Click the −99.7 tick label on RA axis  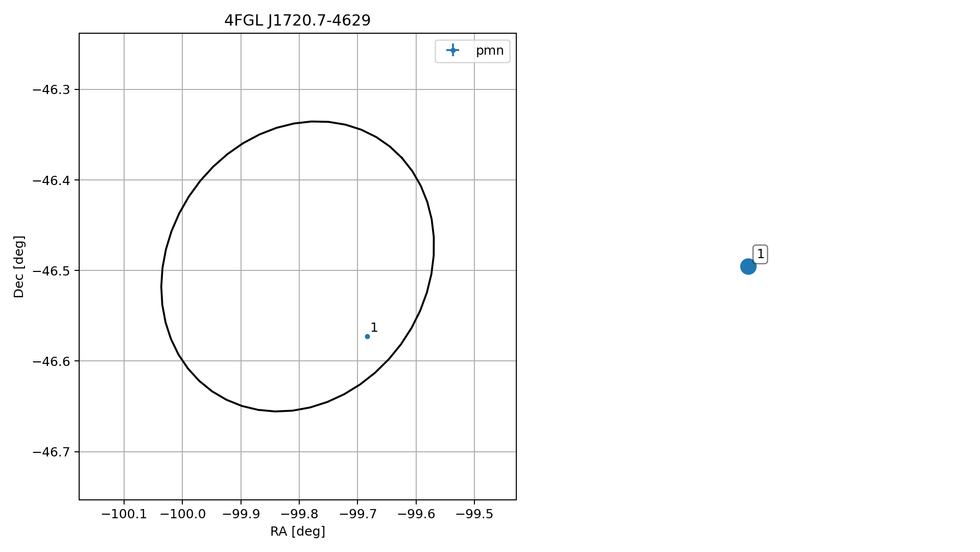(x=357, y=514)
